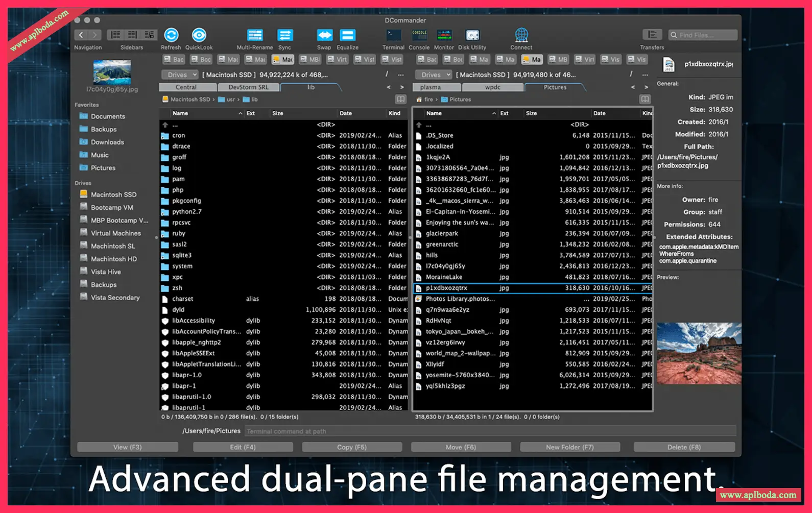This screenshot has width=812, height=513.
Task: Toggle the left sidebar visibility icon
Action: (x=116, y=35)
